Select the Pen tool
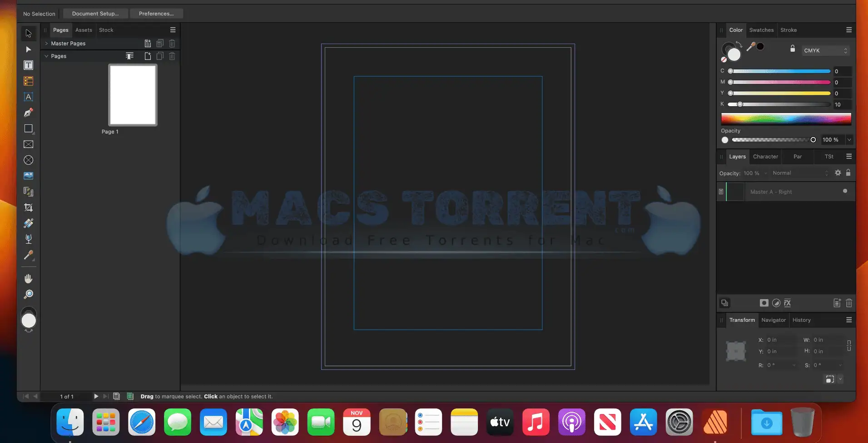Screen dimensions: 868x443 tap(29, 113)
